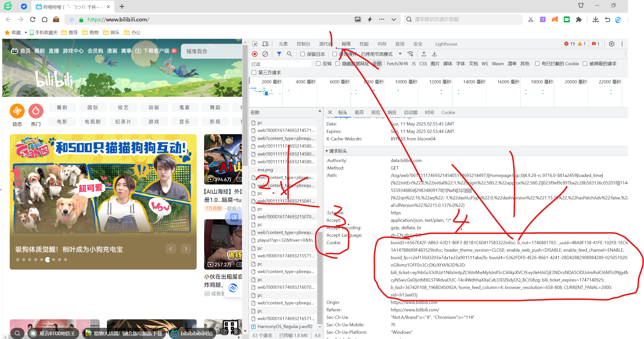Stop network recording with the red record icon
This screenshot has width=644, height=339.
[x=254, y=54]
